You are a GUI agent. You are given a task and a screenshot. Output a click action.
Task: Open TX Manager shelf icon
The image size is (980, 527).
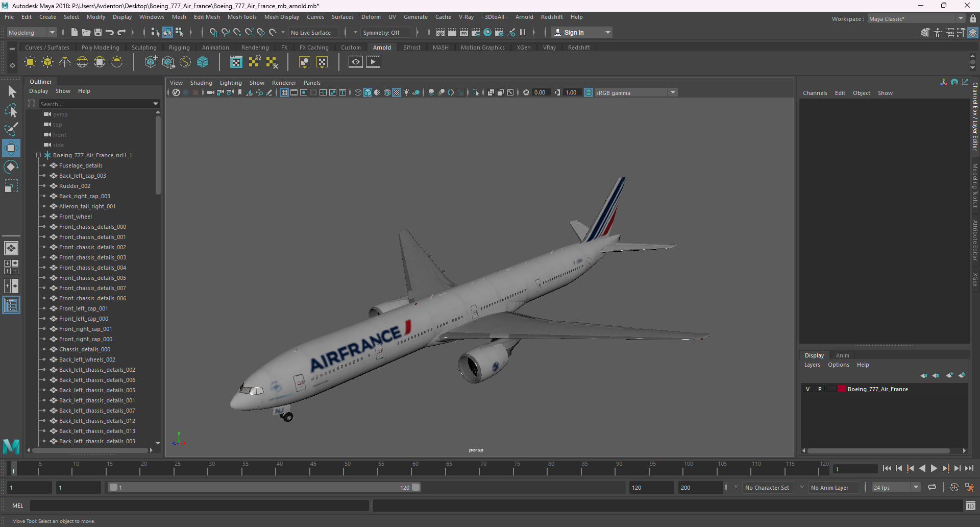tap(236, 62)
